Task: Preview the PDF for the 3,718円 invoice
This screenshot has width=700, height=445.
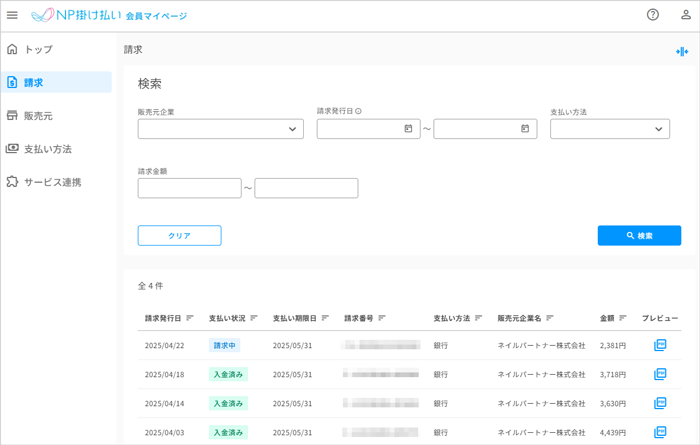Action: pyautogui.click(x=660, y=374)
